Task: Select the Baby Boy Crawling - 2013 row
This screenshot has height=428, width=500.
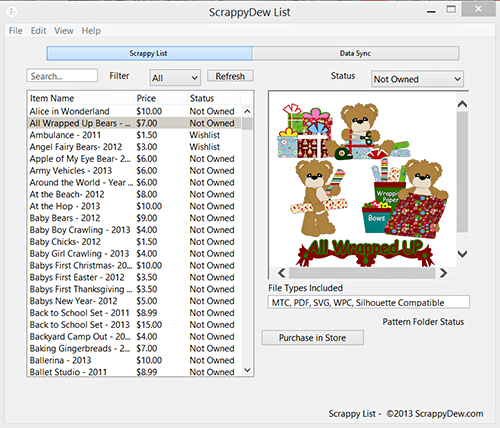Action: click(134, 230)
